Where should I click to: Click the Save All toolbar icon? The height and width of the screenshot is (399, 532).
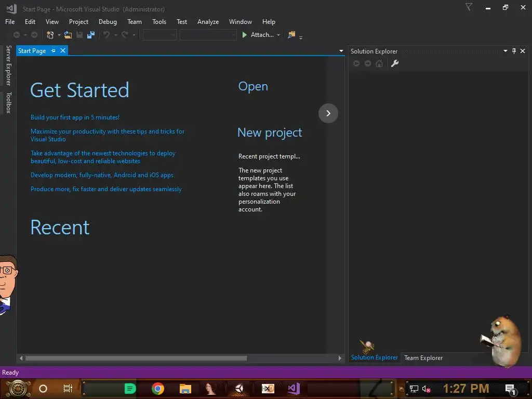click(90, 35)
